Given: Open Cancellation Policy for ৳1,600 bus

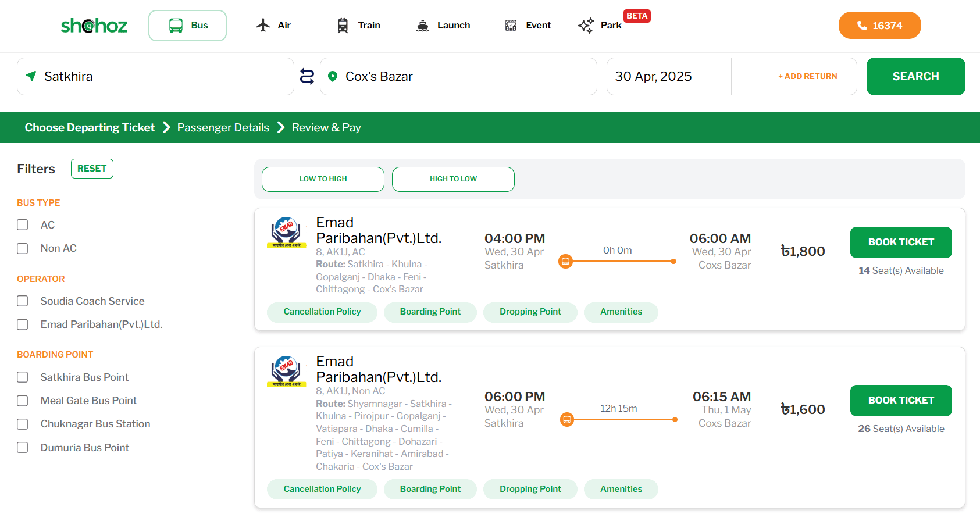Looking at the screenshot, I should tap(322, 490).
